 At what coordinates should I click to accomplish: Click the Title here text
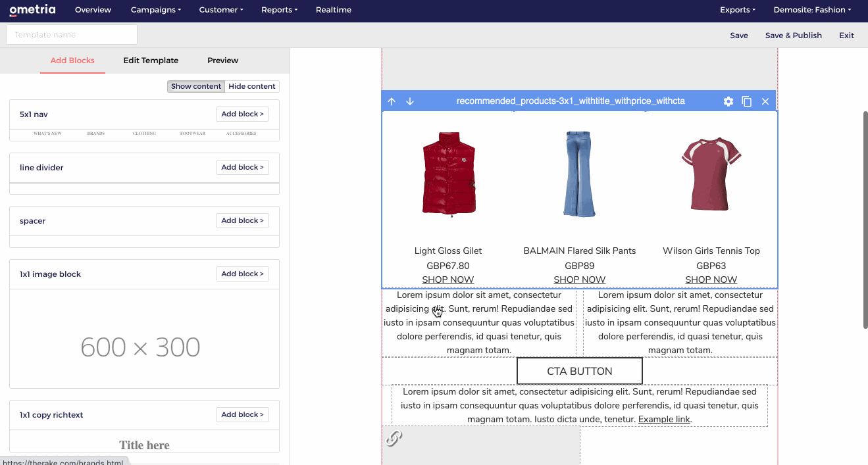point(144,445)
